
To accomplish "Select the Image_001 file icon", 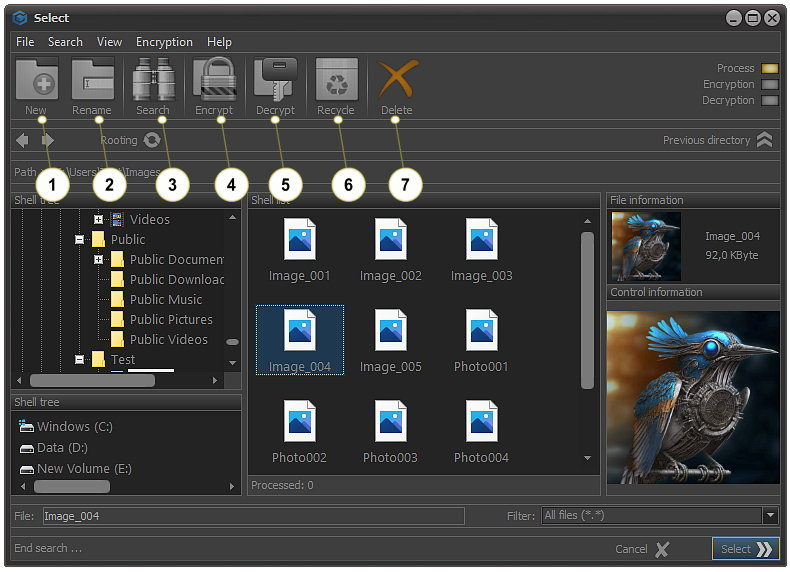I will (299, 239).
